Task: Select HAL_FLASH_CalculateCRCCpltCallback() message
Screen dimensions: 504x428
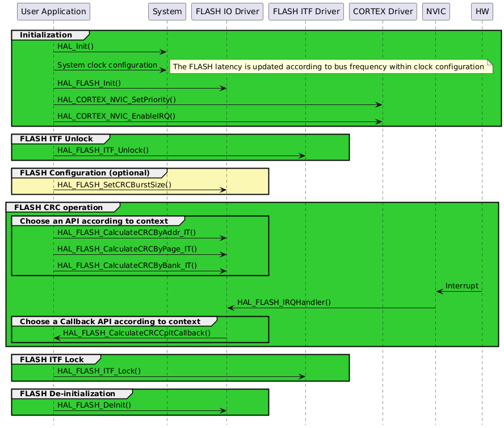Action: click(137, 333)
